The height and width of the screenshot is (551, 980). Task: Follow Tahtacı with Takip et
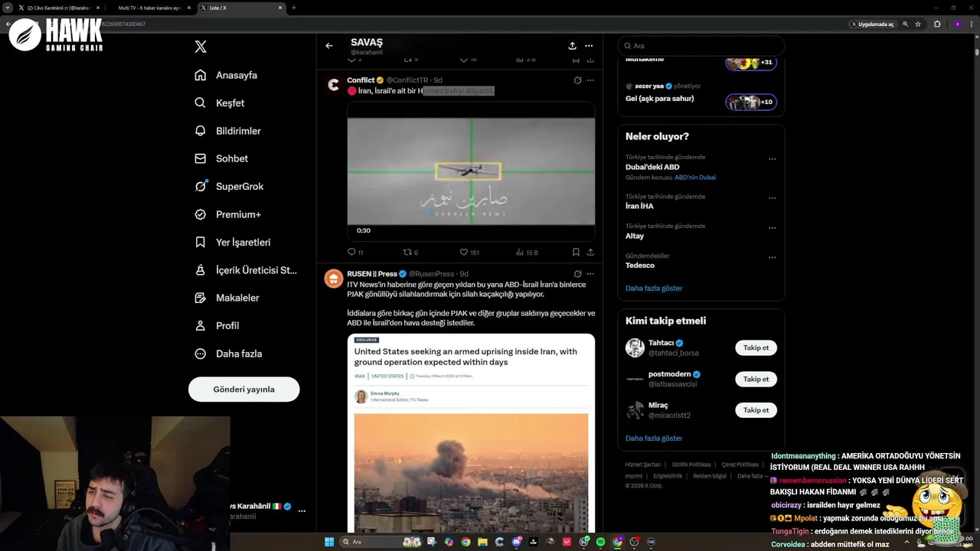[x=756, y=347]
